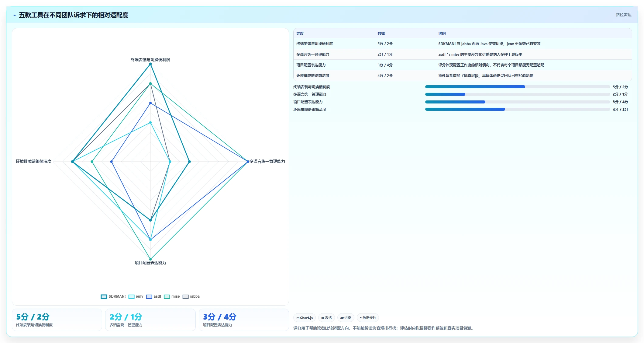
Task: Toggle jenv legend series
Action: [x=136, y=296]
